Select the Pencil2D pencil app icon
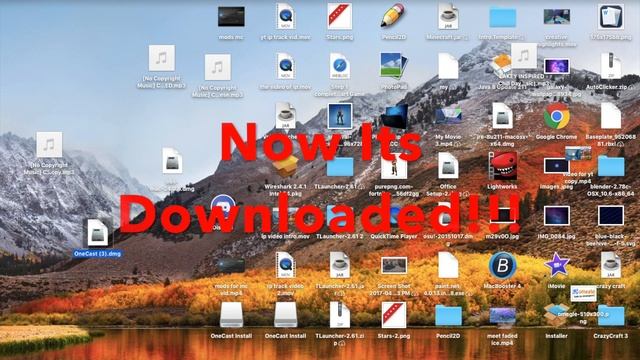 click(x=393, y=16)
